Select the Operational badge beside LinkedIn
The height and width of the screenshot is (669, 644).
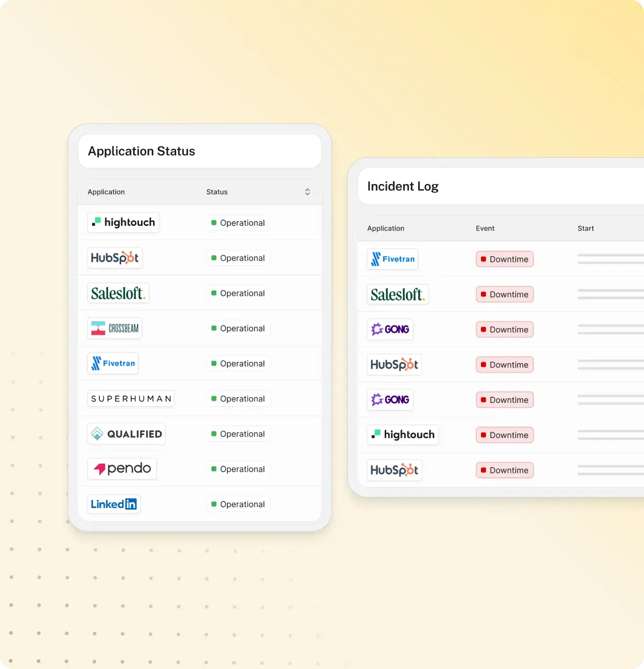pyautogui.click(x=238, y=504)
